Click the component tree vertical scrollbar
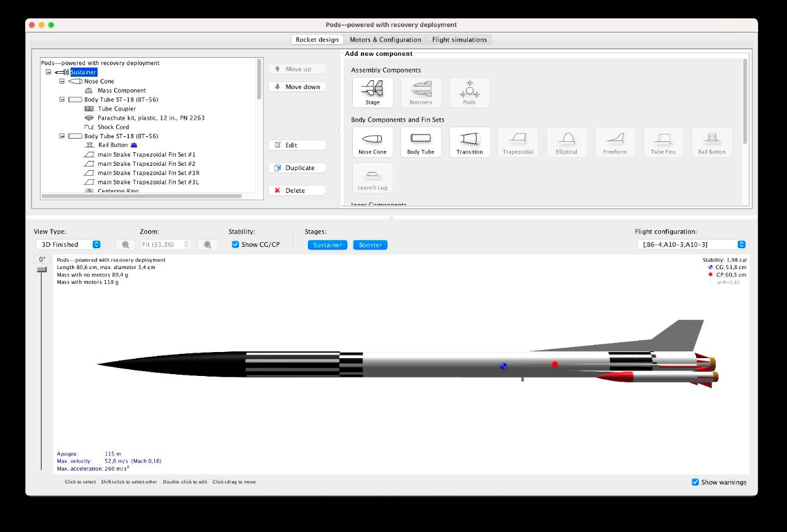 259,79
